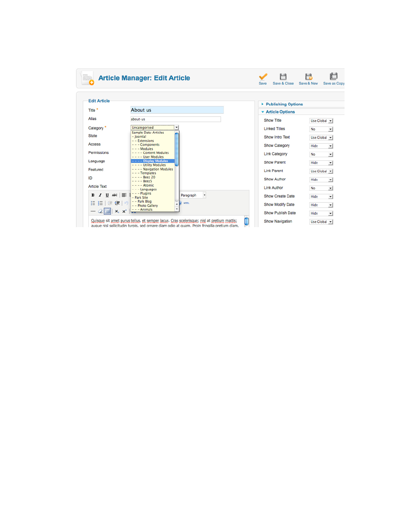Image resolution: width=420 pixels, height=525 pixels.
Task: Click the eraser remove-formatting icon
Action: point(100,211)
